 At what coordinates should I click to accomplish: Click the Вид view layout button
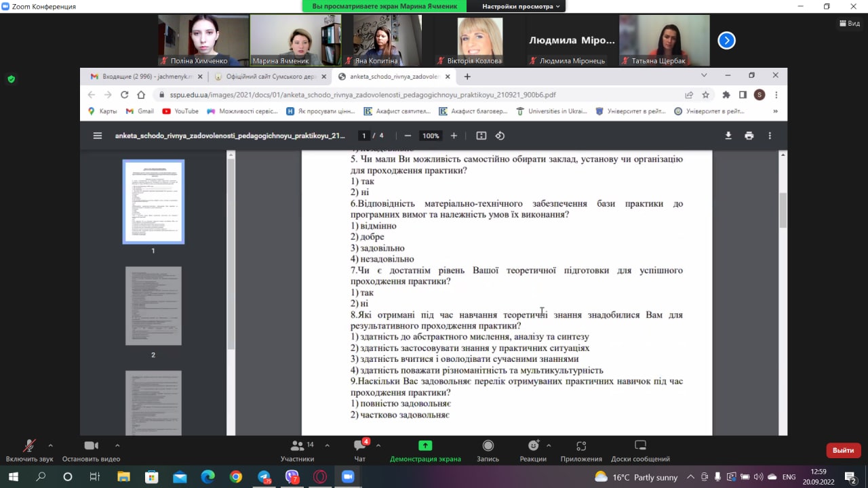849,23
